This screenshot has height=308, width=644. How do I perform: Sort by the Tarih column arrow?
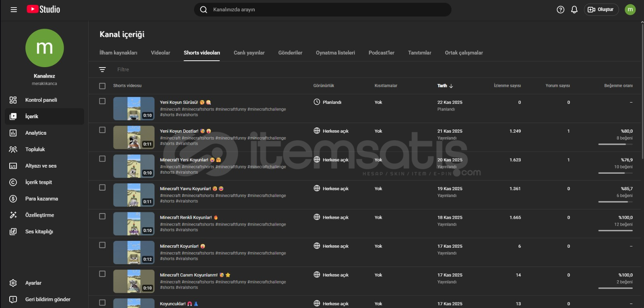pyautogui.click(x=451, y=86)
